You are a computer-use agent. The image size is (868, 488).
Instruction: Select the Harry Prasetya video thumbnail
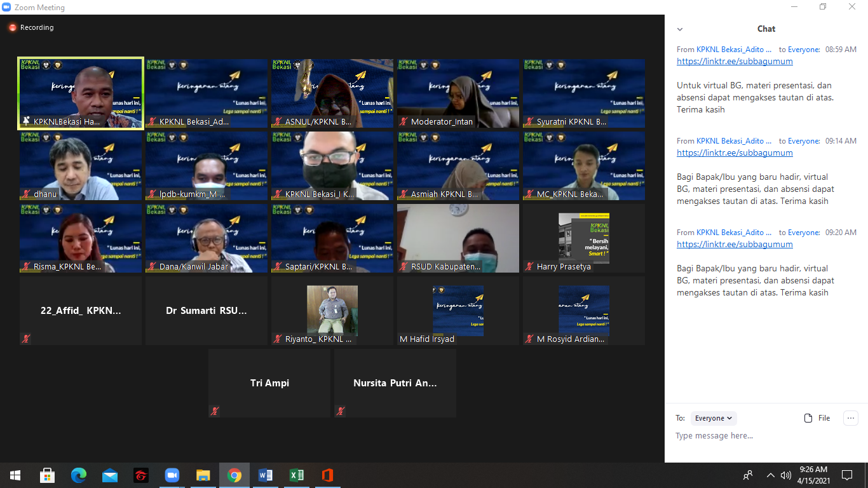point(583,238)
